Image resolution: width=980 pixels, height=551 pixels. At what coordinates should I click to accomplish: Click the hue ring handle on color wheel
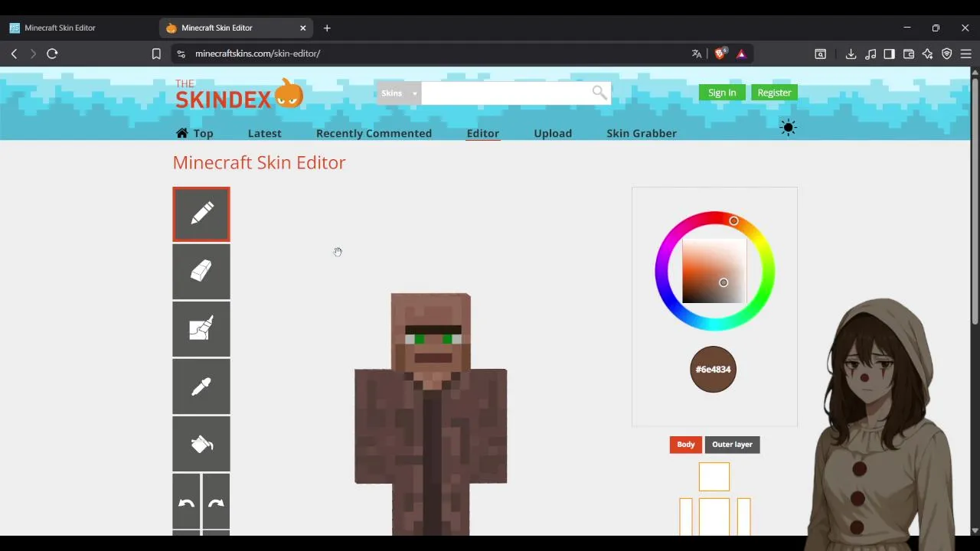733,221
